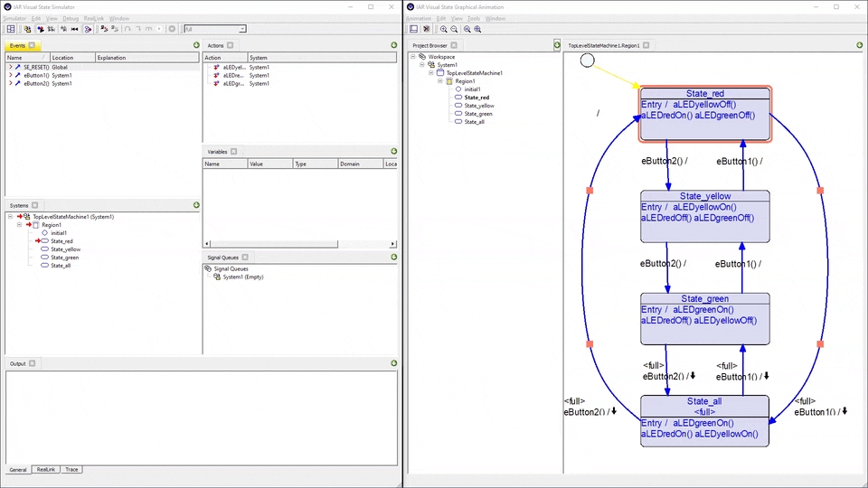Collapse Region1 node in Systems tree
This screenshot has height=488, width=868.
19,225
